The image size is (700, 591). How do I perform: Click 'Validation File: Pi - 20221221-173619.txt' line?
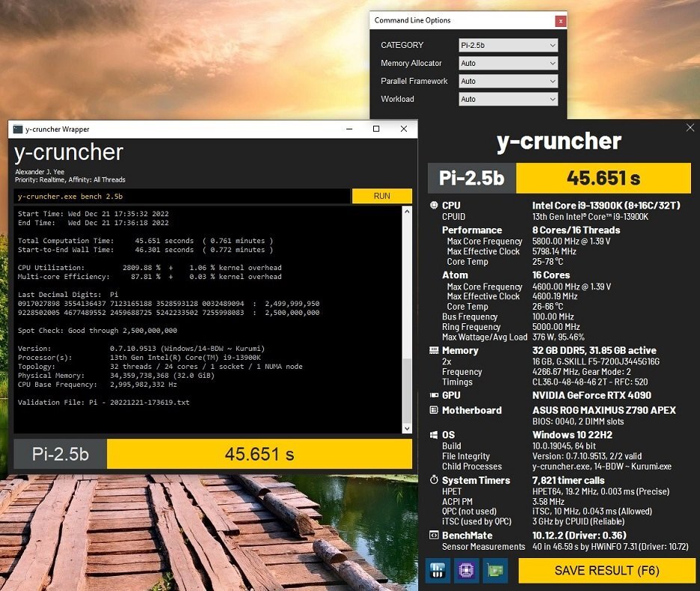click(x=103, y=402)
